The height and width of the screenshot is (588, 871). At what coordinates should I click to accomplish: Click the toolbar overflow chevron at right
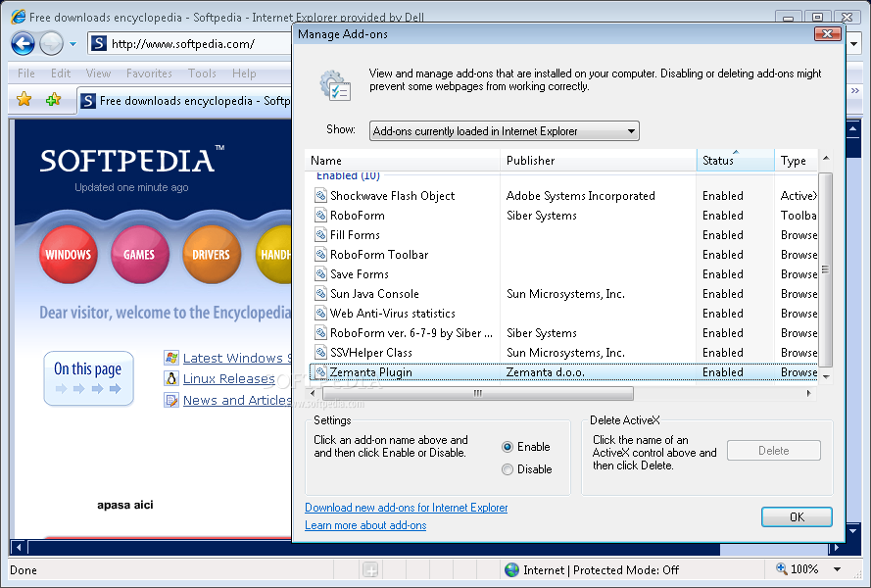855,90
